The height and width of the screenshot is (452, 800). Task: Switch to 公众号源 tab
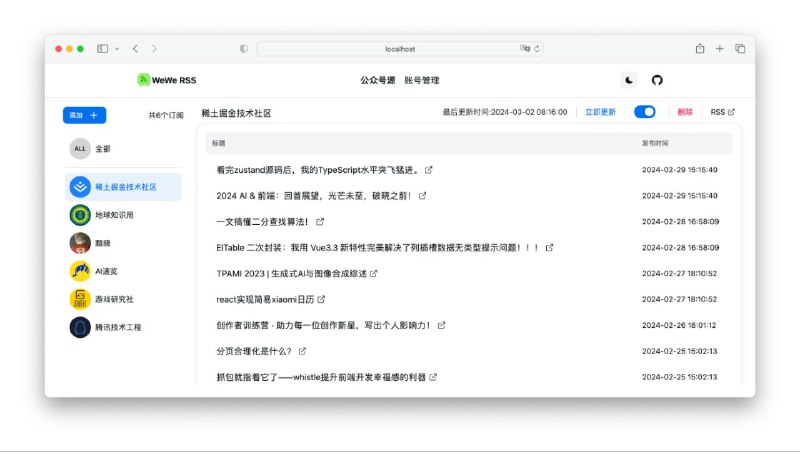pos(378,80)
